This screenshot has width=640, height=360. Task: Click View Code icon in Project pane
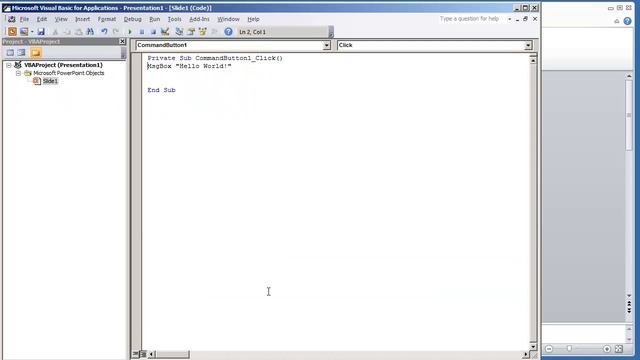(10, 53)
